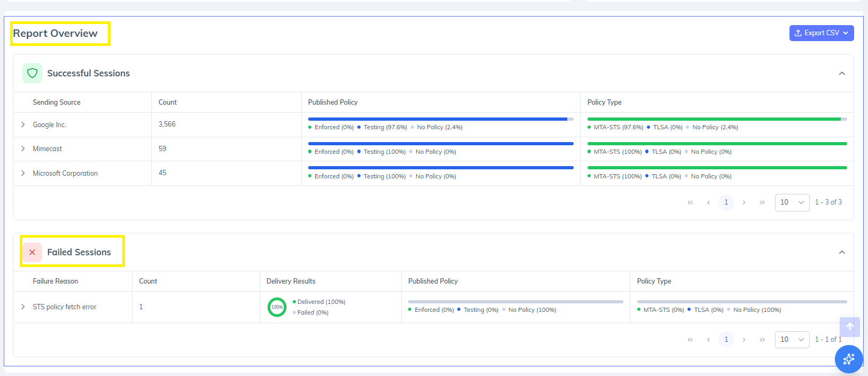Viewport: 868px width, 376px height.
Task: Click Mimecast Policy Type progress bar
Action: 717,144
